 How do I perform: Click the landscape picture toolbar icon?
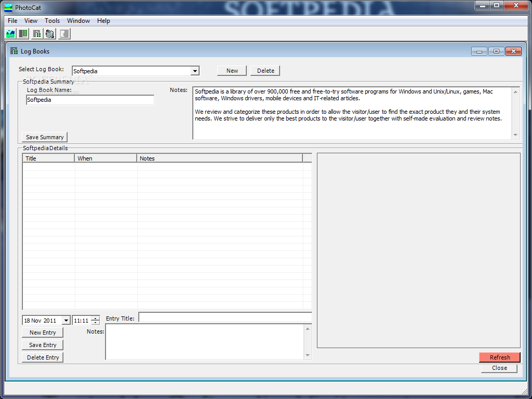pyautogui.click(x=10, y=34)
